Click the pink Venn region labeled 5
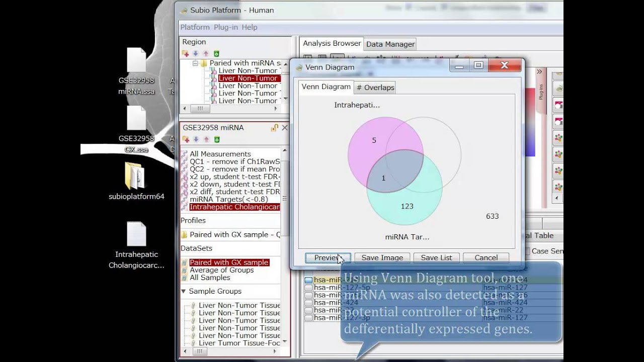644x362 pixels. coord(374,140)
